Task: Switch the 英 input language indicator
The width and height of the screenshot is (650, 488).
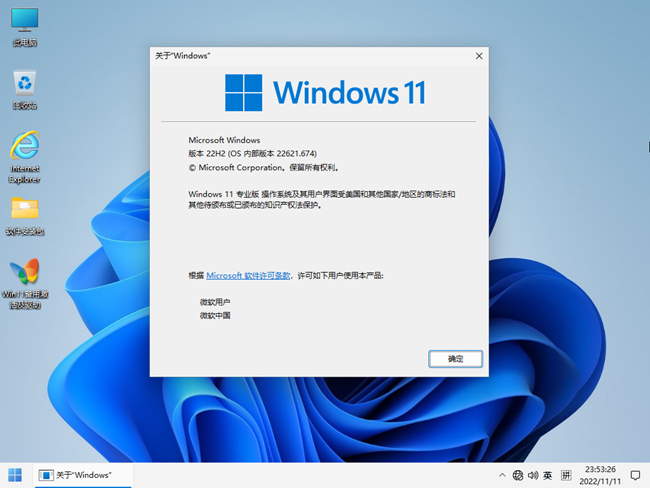Action: (x=548, y=475)
